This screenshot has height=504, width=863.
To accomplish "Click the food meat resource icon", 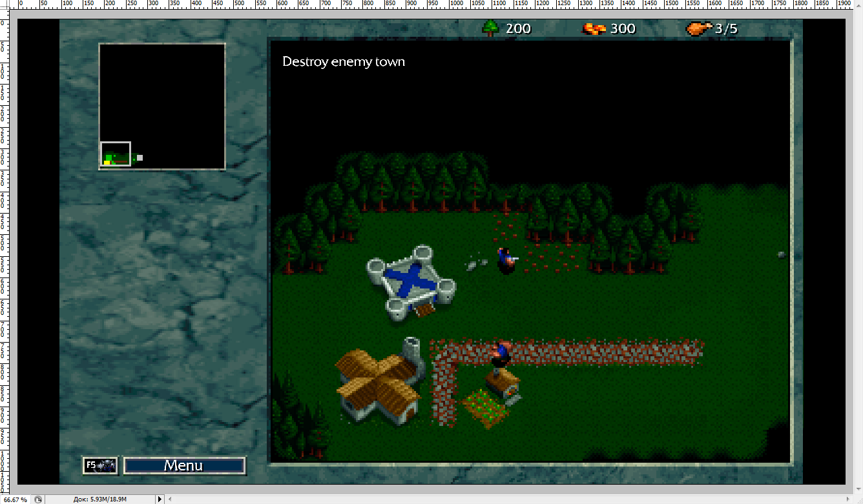I will (699, 28).
